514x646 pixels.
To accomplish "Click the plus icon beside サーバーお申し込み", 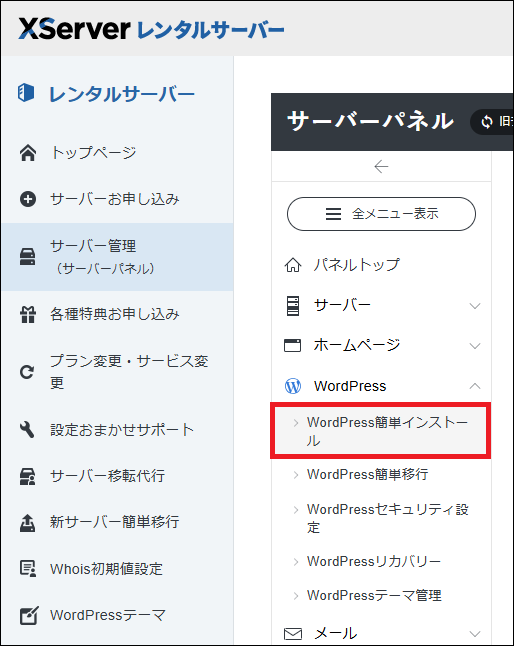I will pyautogui.click(x=28, y=199).
